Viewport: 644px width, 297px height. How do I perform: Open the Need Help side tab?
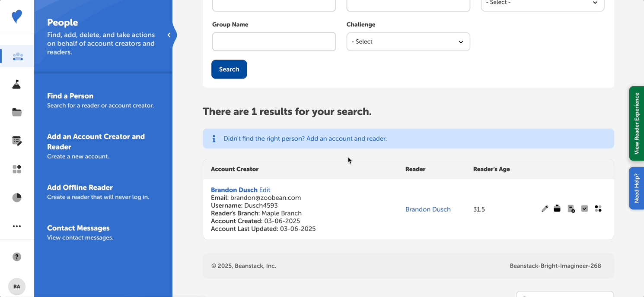636,188
